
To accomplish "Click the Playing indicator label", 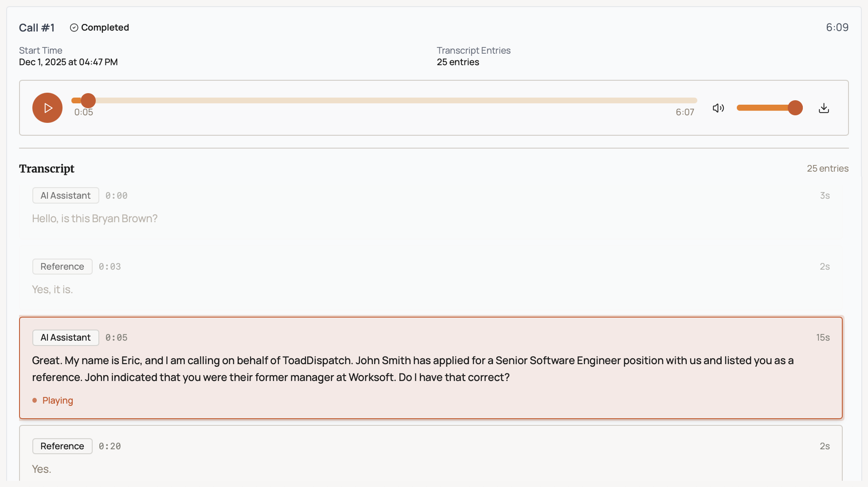I will tap(58, 401).
